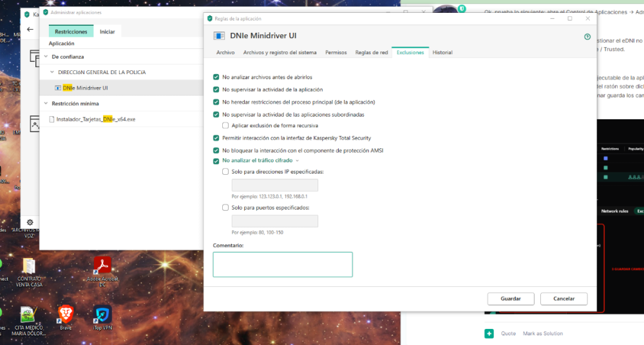Click the No analizar el tráfico cifrado link text
Image resolution: width=644 pixels, height=345 pixels.
[x=257, y=161]
